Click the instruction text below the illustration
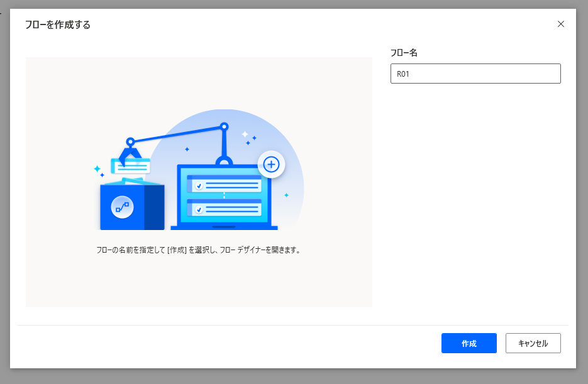 (199, 250)
